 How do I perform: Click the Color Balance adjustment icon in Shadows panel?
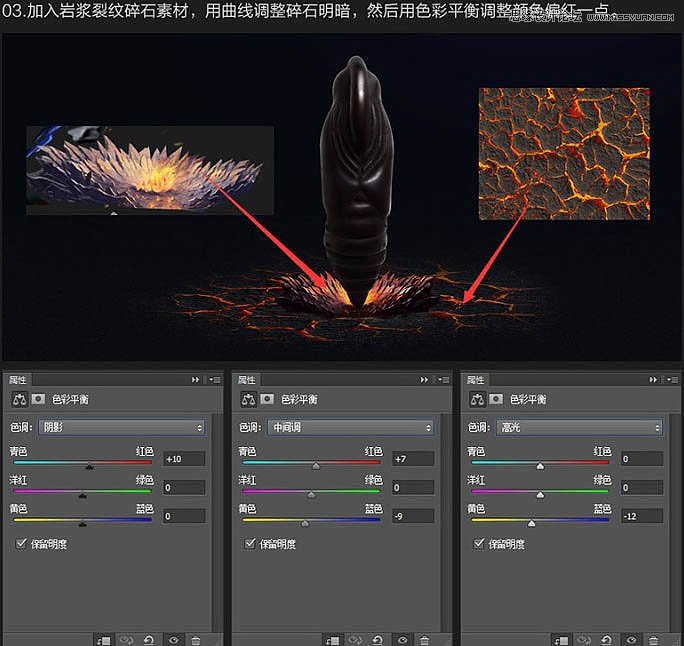(x=20, y=399)
